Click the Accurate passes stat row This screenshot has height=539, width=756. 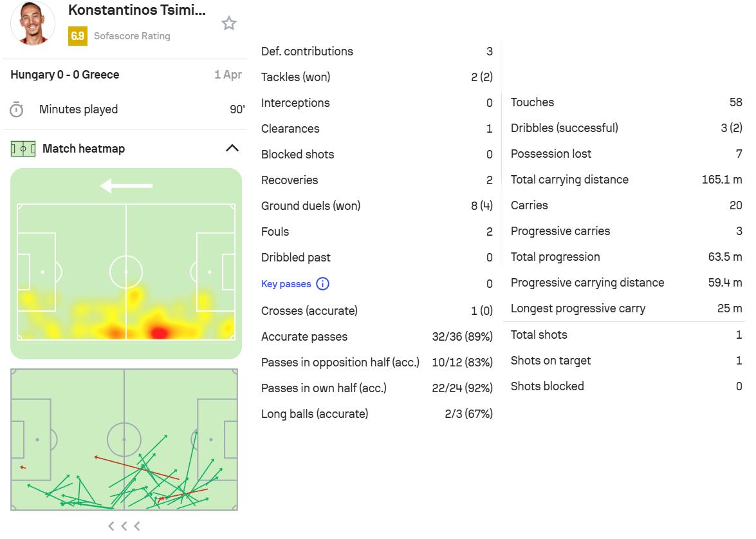[376, 337]
